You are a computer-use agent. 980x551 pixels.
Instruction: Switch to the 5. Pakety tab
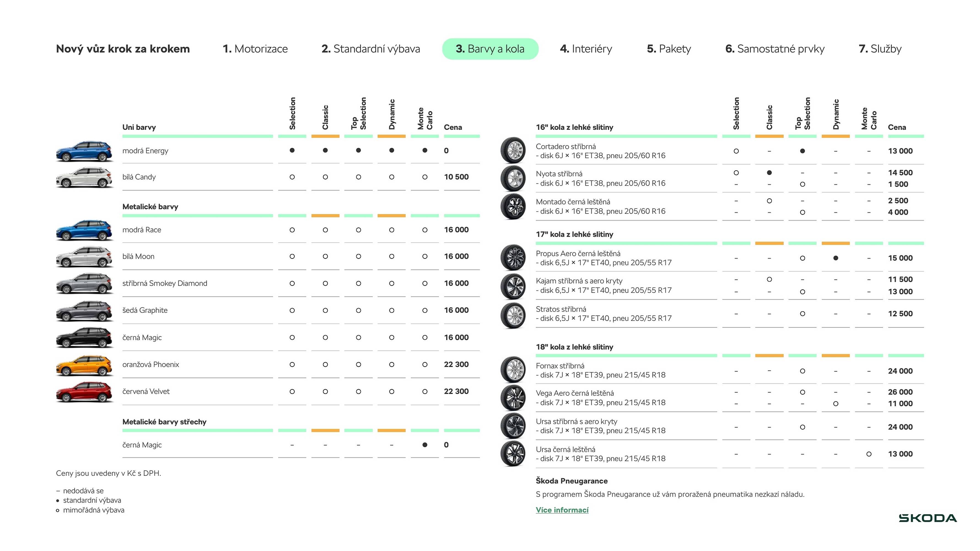point(669,49)
